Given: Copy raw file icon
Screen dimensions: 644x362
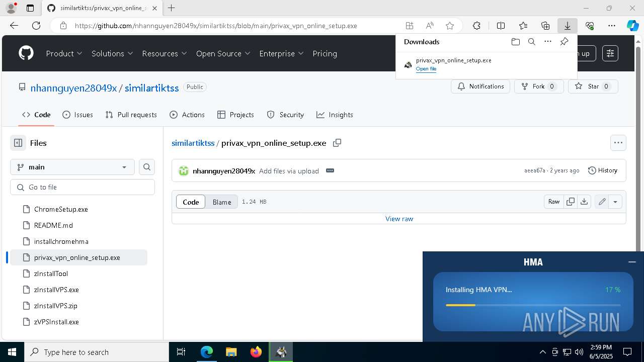Looking at the screenshot, I should 571,202.
